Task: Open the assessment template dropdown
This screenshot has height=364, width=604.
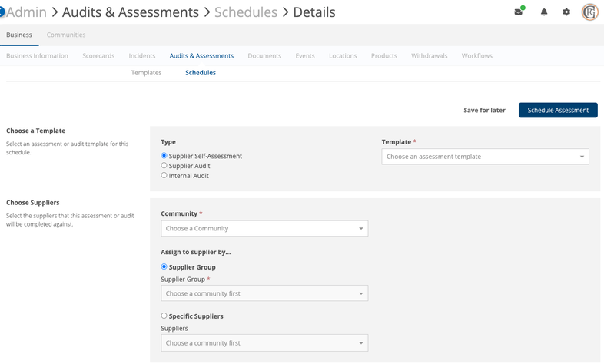Action: [485, 157]
